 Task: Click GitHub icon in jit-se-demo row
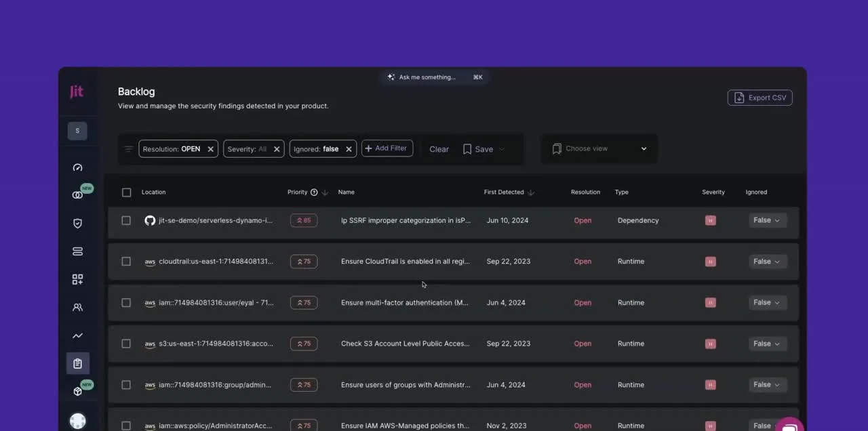pos(150,220)
